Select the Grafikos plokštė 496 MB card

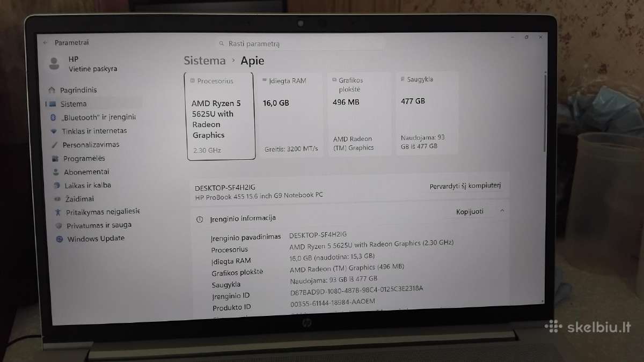pyautogui.click(x=359, y=114)
